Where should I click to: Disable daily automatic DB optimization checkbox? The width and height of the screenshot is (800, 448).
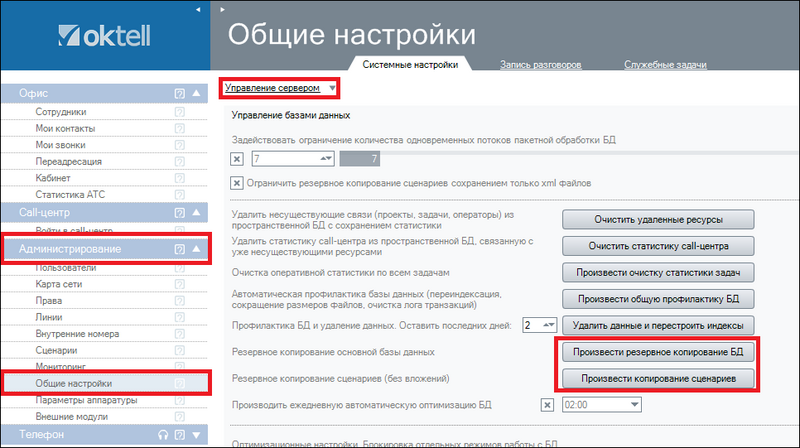547,404
